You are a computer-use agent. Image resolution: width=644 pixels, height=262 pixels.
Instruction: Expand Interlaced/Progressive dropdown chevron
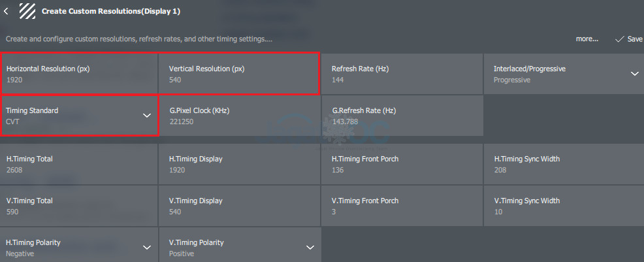click(x=635, y=74)
